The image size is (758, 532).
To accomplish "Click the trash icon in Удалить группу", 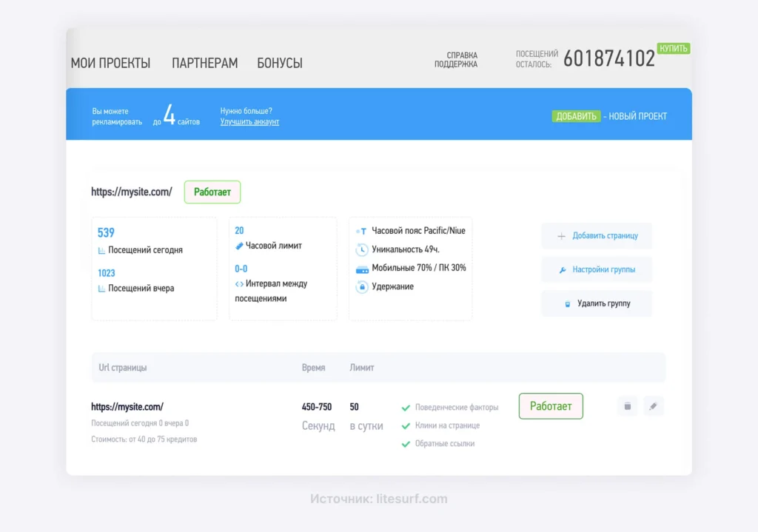I will tap(568, 304).
